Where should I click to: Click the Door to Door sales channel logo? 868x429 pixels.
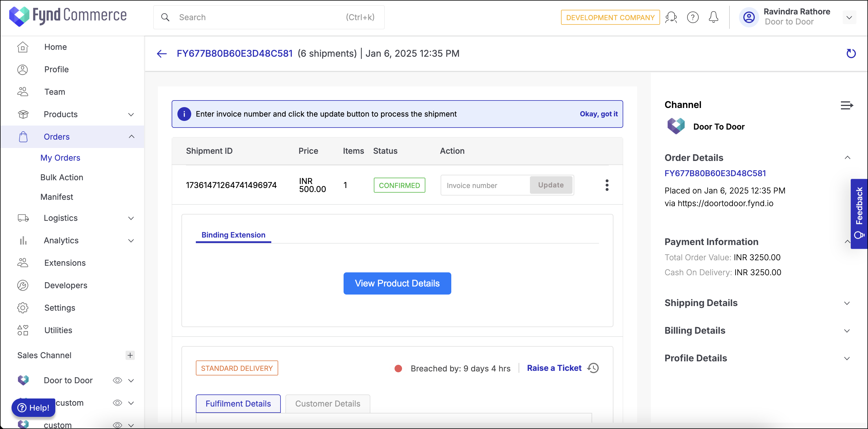(x=23, y=380)
